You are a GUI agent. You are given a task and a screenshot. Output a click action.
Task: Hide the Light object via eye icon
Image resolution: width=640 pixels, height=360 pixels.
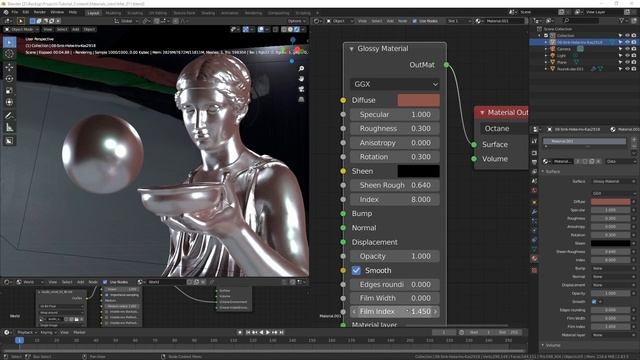coord(627,56)
